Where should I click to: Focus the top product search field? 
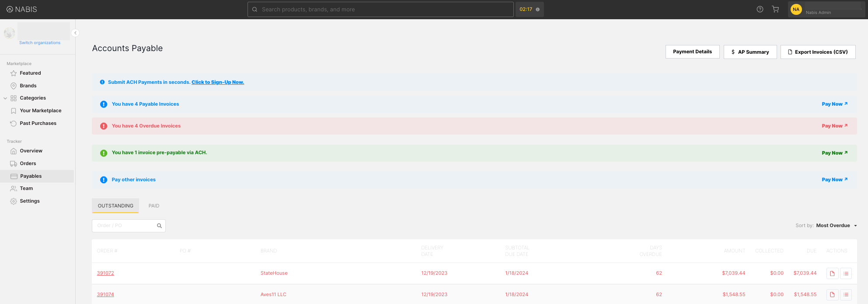click(x=380, y=9)
